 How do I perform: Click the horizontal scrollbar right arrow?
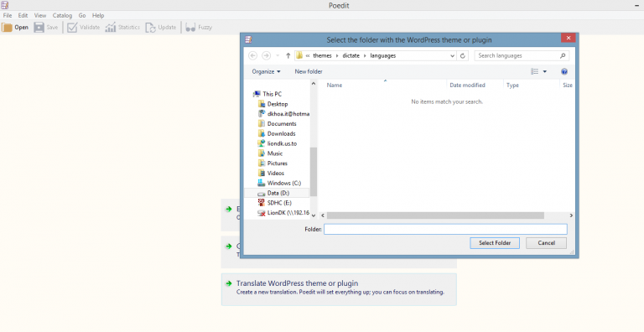coord(571,215)
